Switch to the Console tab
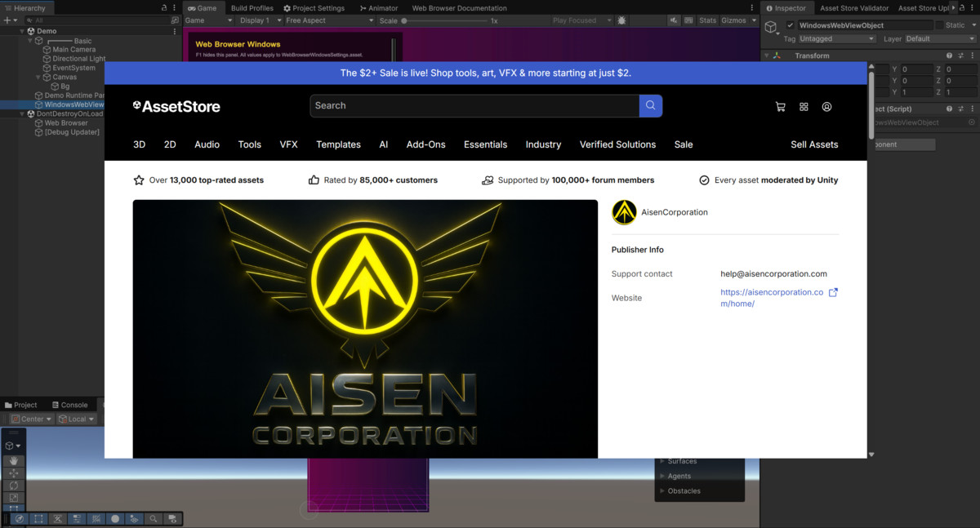This screenshot has height=528, width=980. coord(69,405)
